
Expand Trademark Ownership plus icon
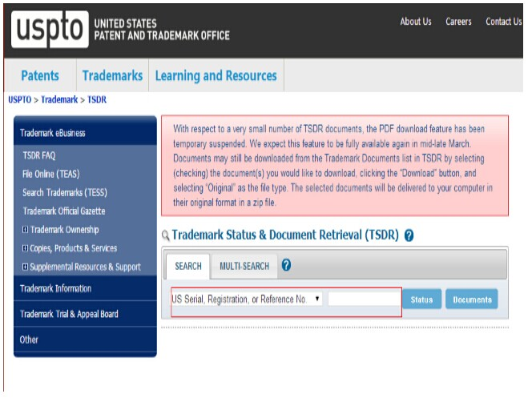(25, 230)
